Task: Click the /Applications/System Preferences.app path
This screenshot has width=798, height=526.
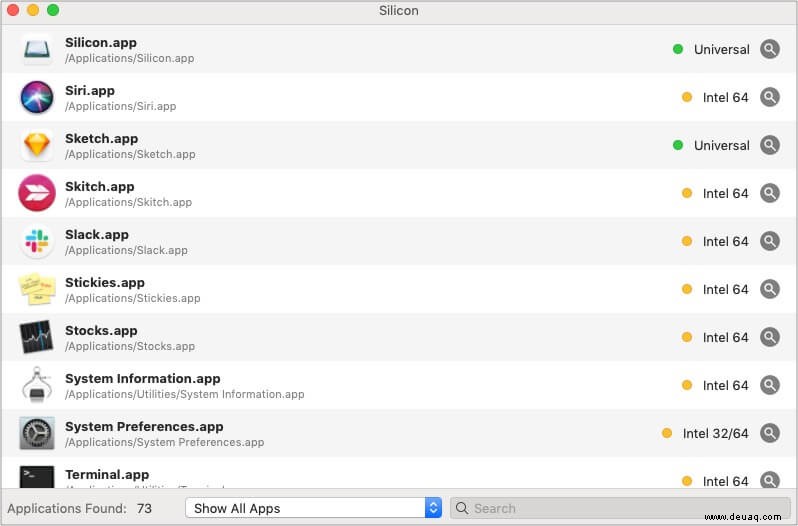Action: point(164,442)
